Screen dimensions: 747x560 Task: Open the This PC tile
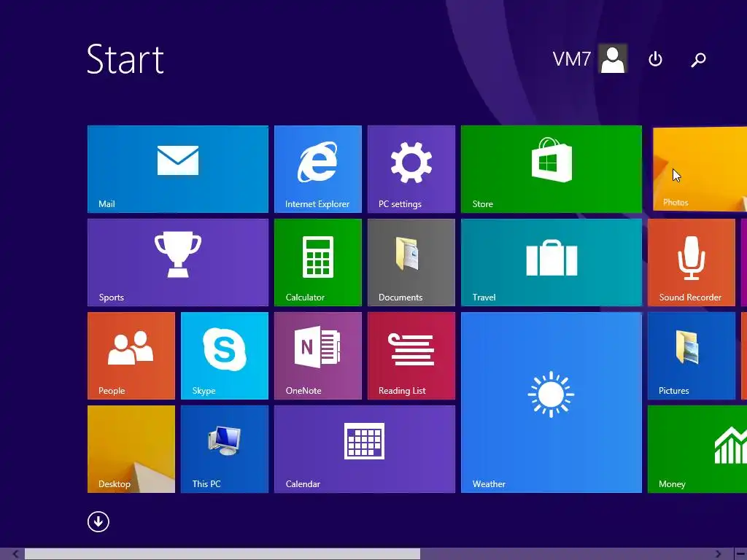225,449
